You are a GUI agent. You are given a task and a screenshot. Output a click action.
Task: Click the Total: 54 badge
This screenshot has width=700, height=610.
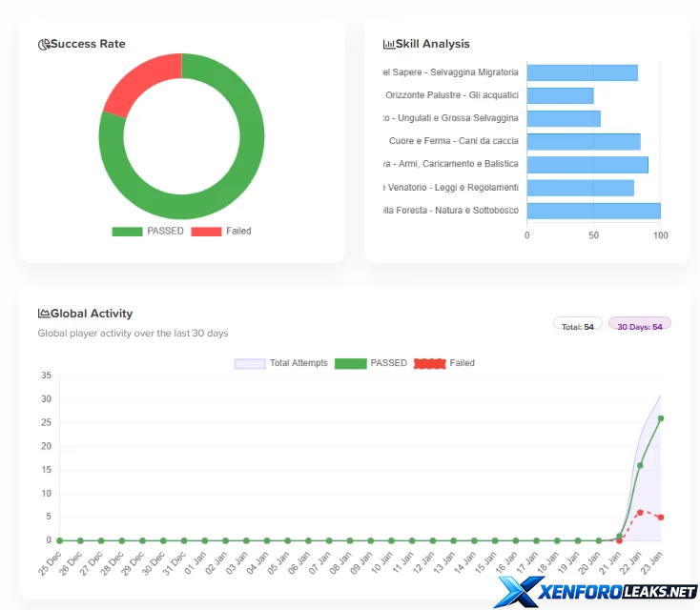coord(577,327)
